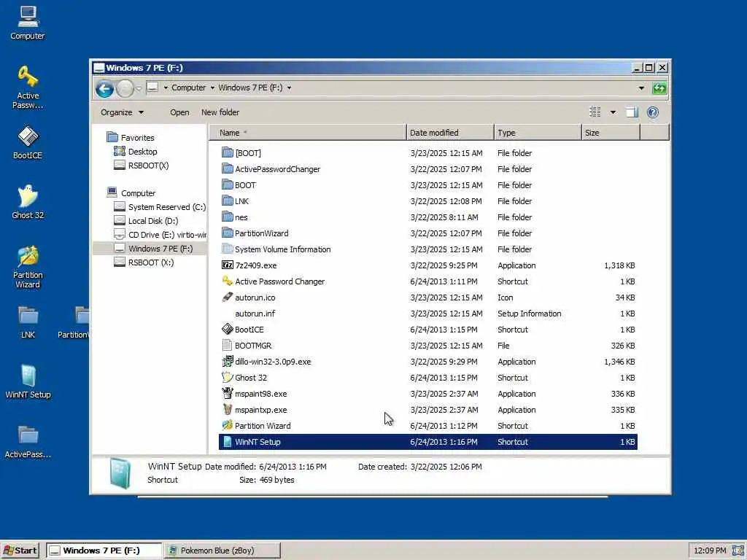
Task: Open the view options dropdown arrow
Action: [x=613, y=112]
